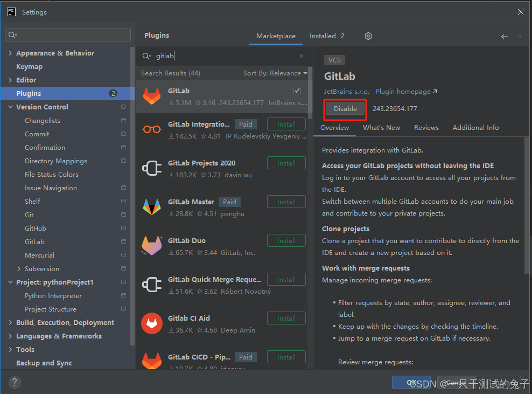Collapse Project: pythonProject1 section

(11, 282)
